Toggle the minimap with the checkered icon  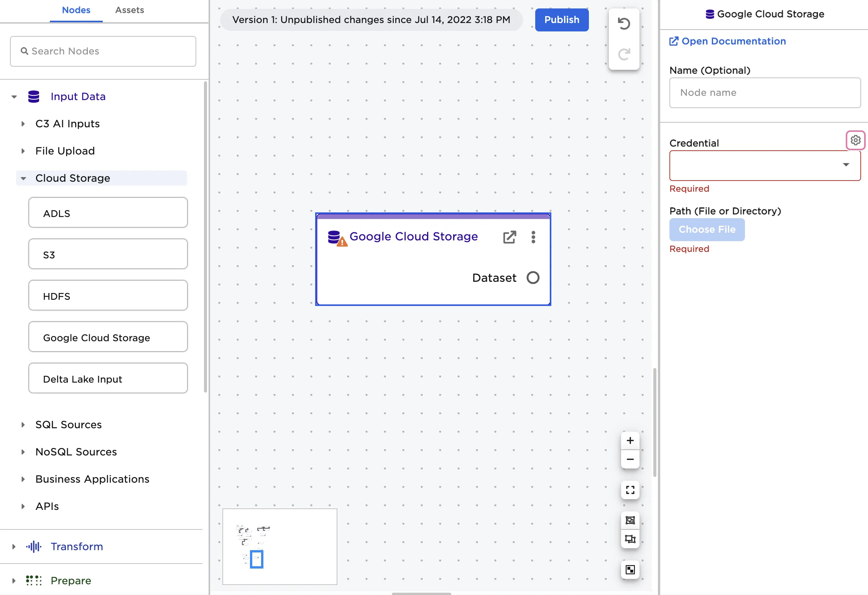click(630, 570)
